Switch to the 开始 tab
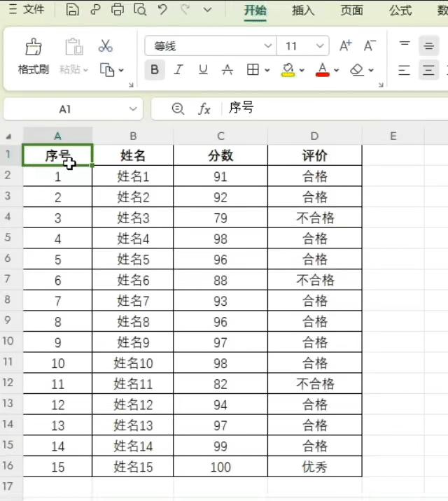The width and height of the screenshot is (448, 501). click(255, 10)
